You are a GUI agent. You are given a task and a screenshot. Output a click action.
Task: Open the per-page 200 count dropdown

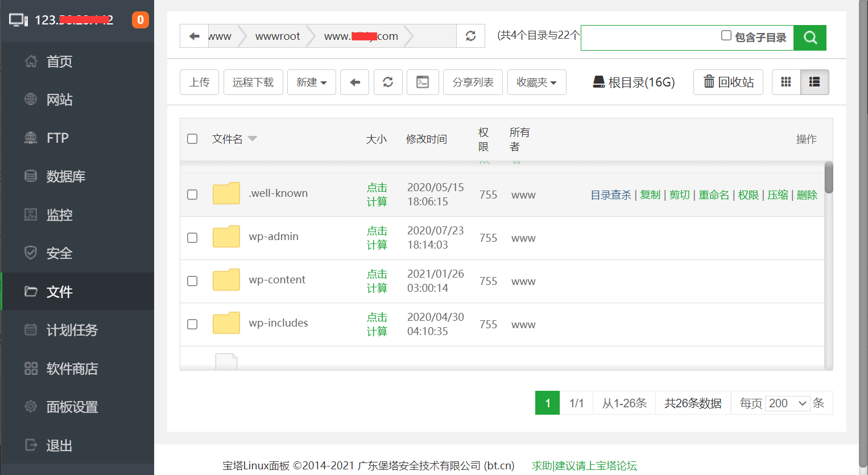[x=787, y=403]
